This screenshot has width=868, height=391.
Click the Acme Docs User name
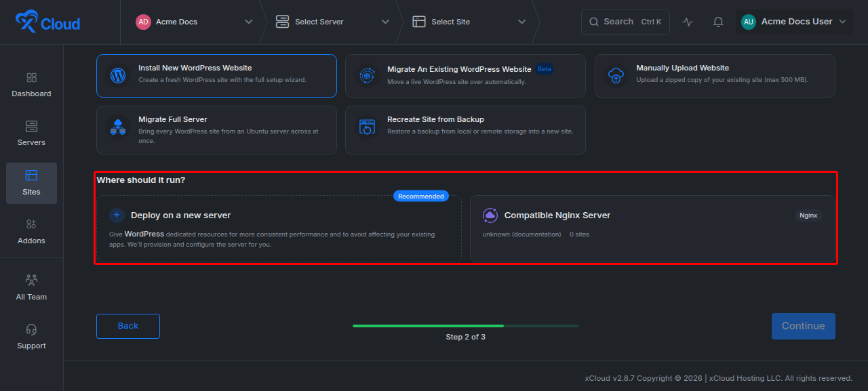click(797, 22)
